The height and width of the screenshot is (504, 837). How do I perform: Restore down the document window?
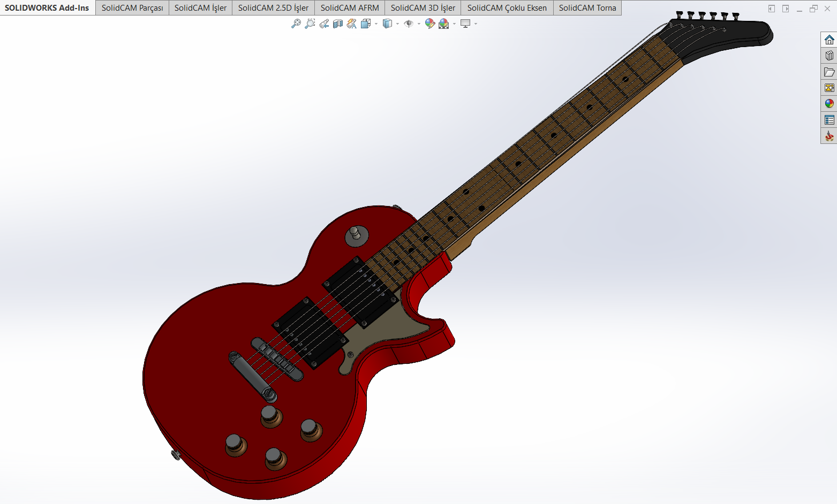pyautogui.click(x=813, y=9)
